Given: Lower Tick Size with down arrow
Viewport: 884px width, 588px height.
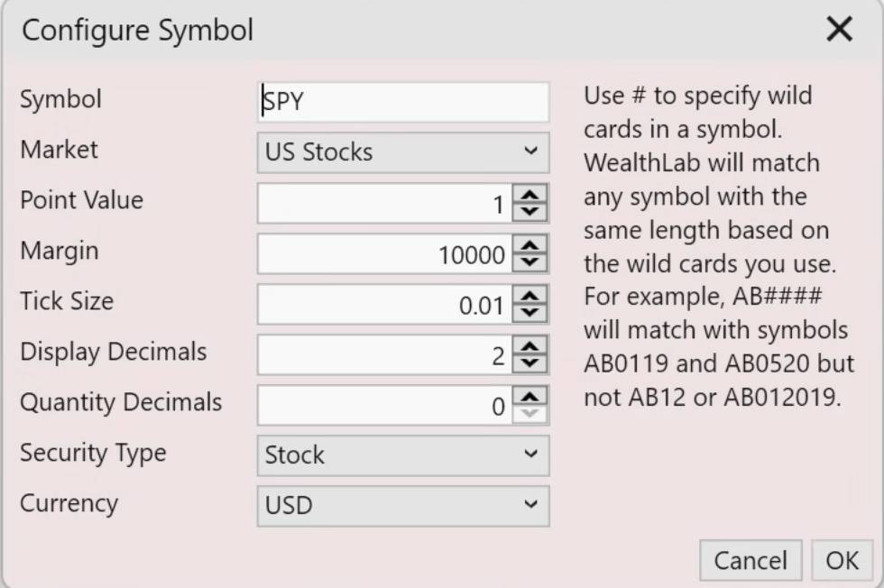Looking at the screenshot, I should [x=530, y=313].
